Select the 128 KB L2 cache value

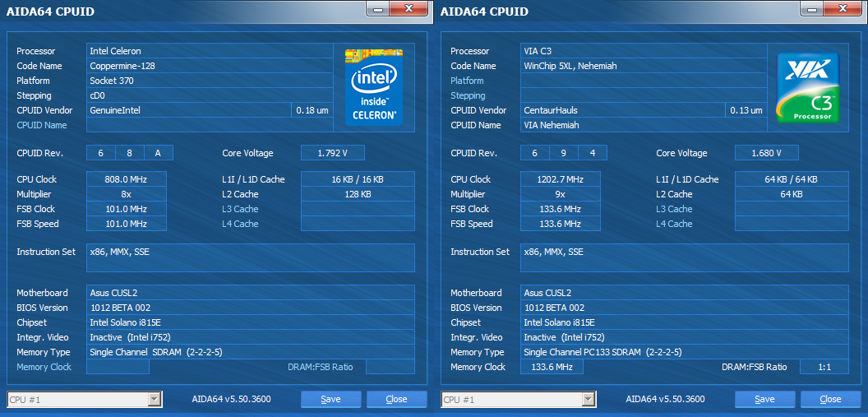coord(358,194)
